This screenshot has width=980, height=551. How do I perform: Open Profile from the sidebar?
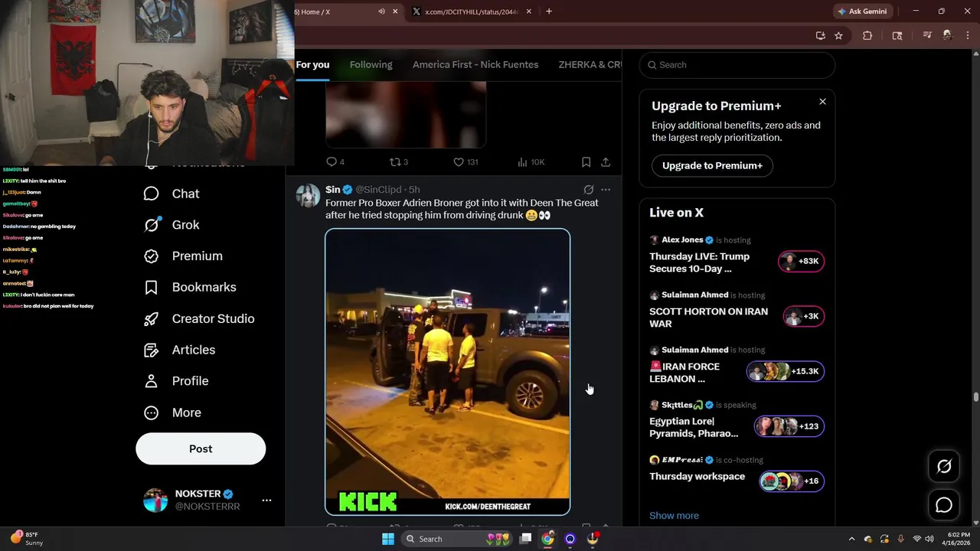[176, 381]
